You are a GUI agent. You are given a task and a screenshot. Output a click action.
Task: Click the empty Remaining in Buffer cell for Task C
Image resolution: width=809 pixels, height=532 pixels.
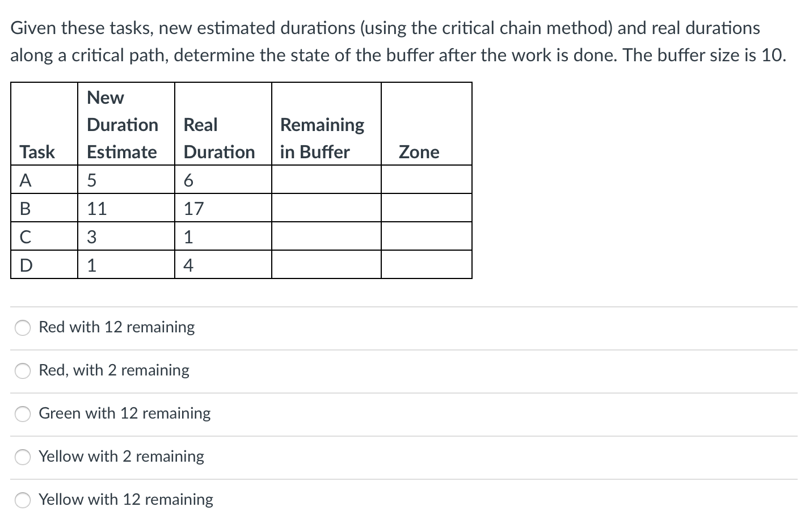[x=326, y=236]
